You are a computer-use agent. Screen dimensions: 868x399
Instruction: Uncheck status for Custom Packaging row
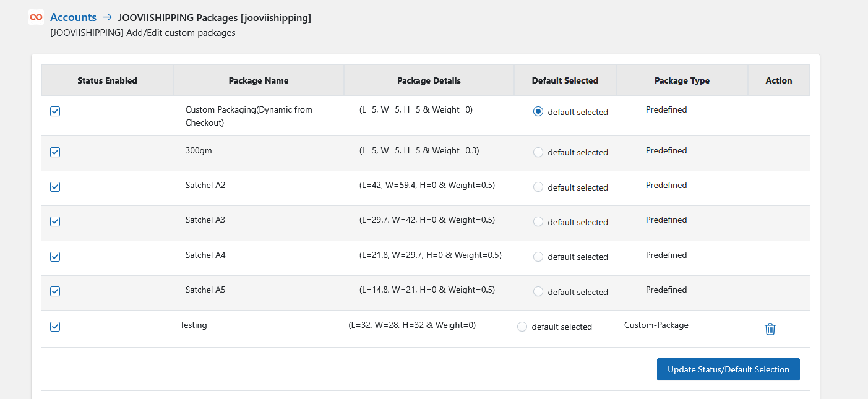pos(55,111)
